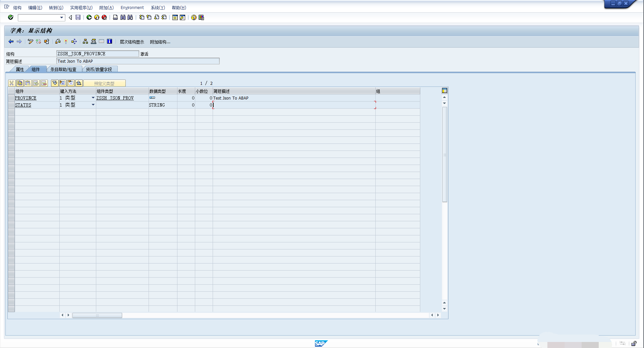Open the ZSSH_JSON_PROV component type link
This screenshot has width=644, height=348.
[115, 98]
